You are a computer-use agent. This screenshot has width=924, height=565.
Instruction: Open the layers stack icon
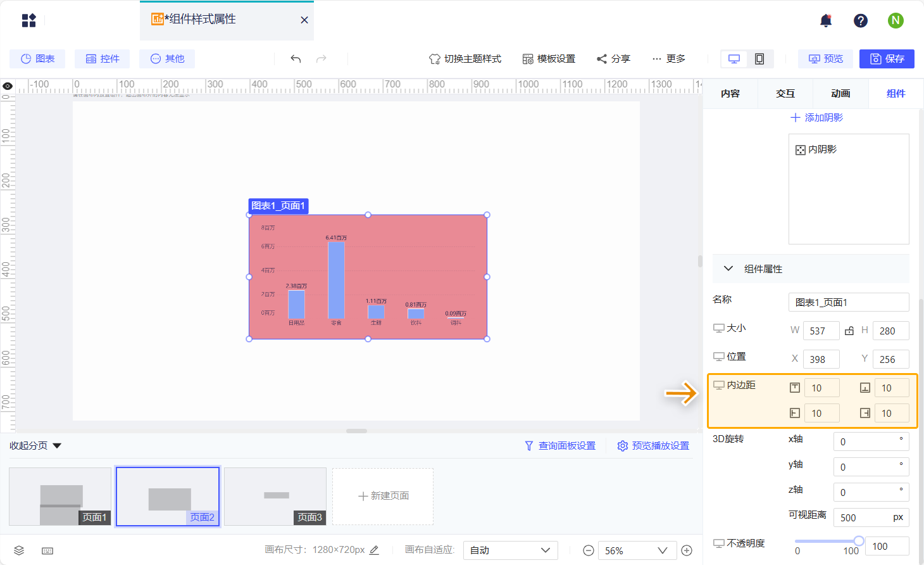19,550
